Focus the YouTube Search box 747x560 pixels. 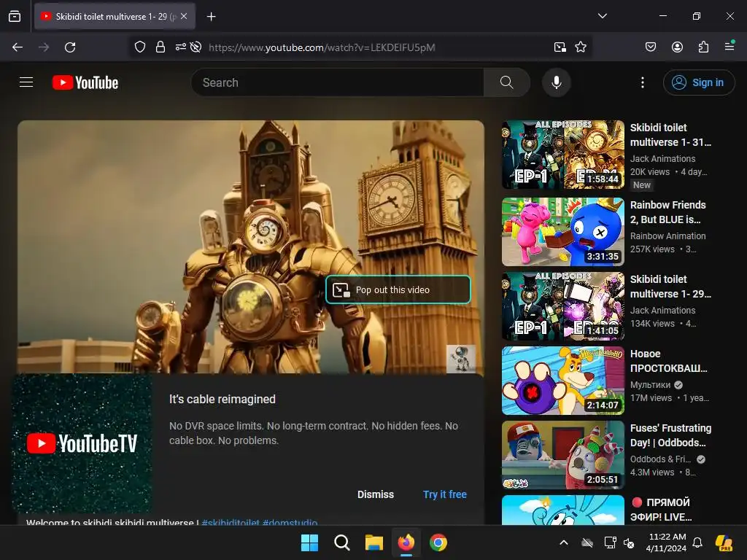tap(338, 82)
